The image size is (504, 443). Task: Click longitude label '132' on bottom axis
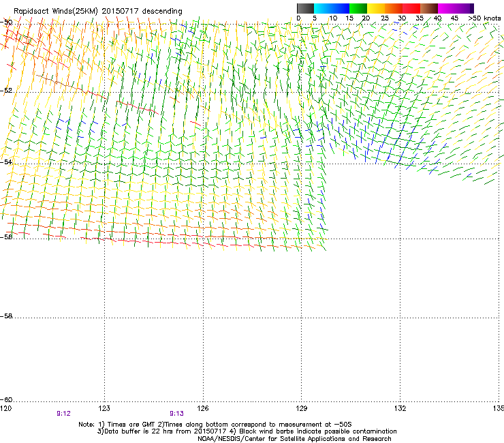400,408
